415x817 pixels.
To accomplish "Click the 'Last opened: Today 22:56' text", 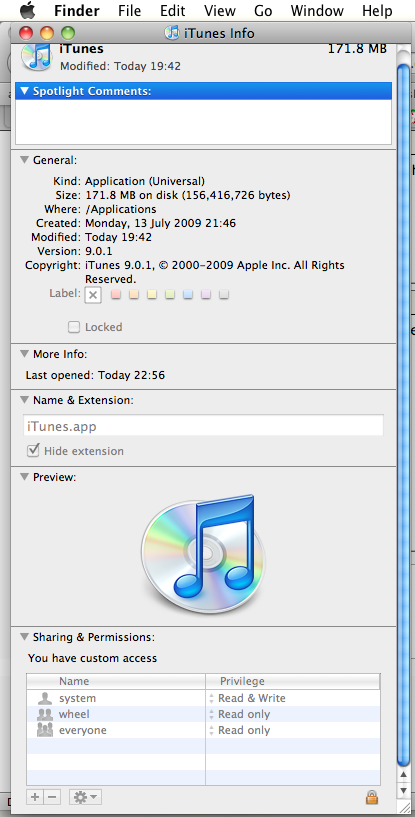I will pyautogui.click(x=95, y=375).
